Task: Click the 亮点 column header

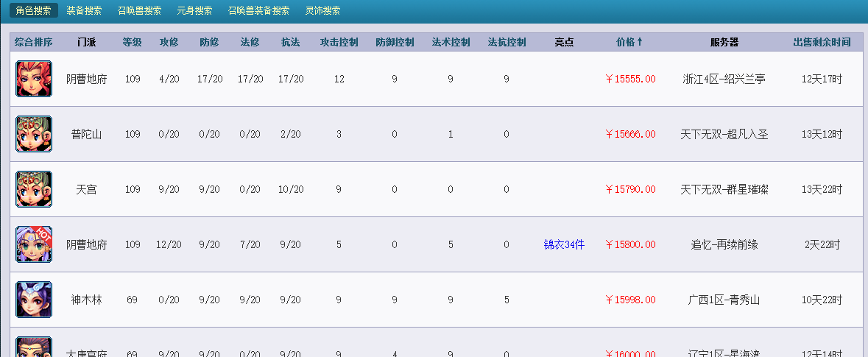Action: (x=564, y=43)
